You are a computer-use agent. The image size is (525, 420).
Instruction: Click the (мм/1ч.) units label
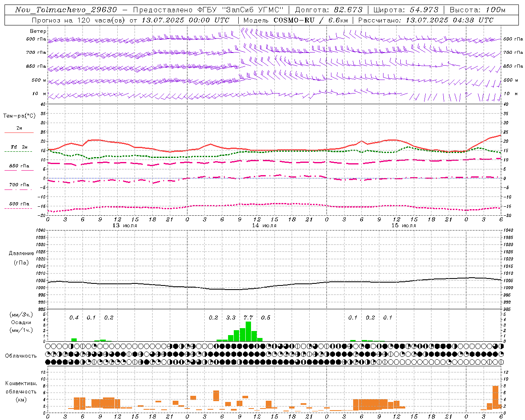point(21,330)
